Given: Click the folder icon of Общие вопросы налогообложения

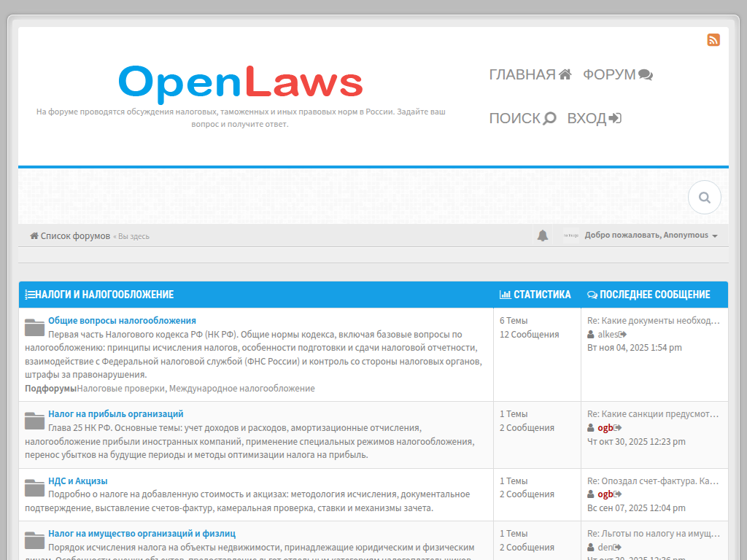Looking at the screenshot, I should pos(34,327).
